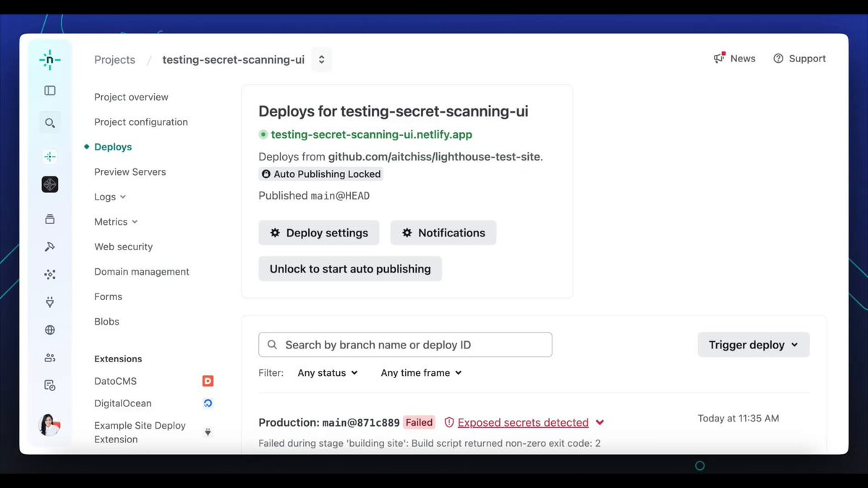Open Project configuration
Screen dimensions: 868x488
pyautogui.click(x=141, y=122)
